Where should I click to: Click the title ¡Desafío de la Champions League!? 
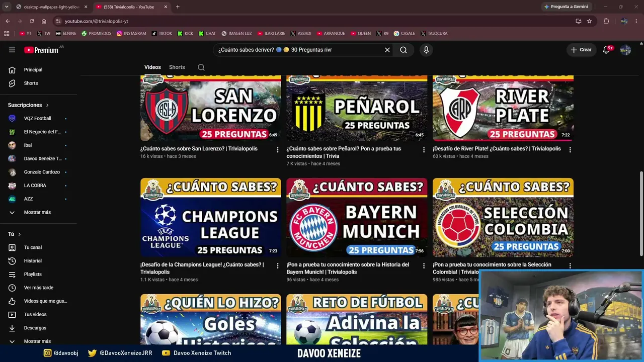coord(202,268)
